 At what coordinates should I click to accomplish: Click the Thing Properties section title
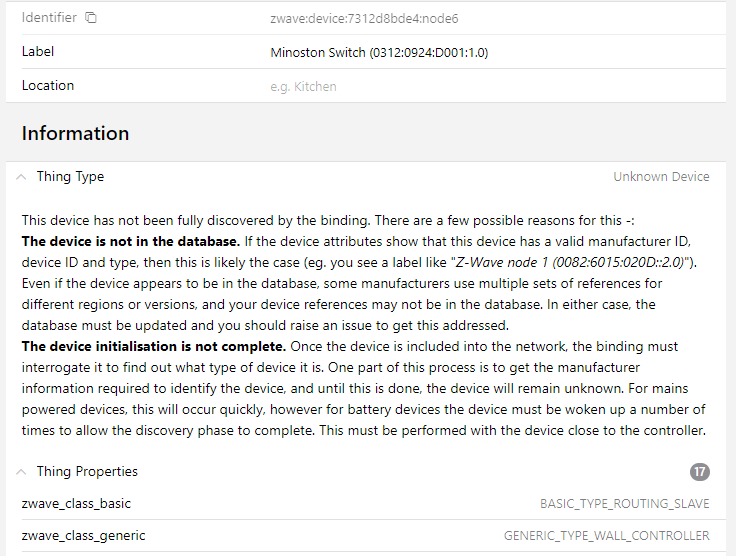[87, 472]
